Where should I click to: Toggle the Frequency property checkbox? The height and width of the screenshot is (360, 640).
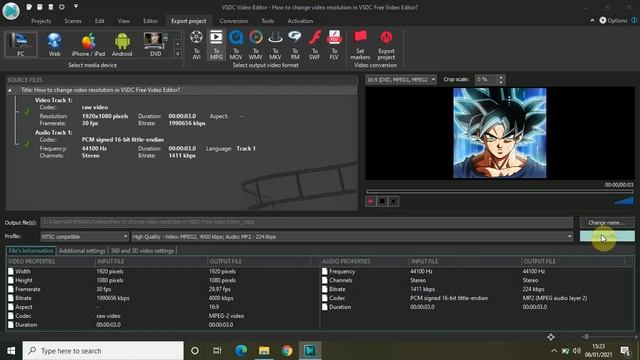325,271
